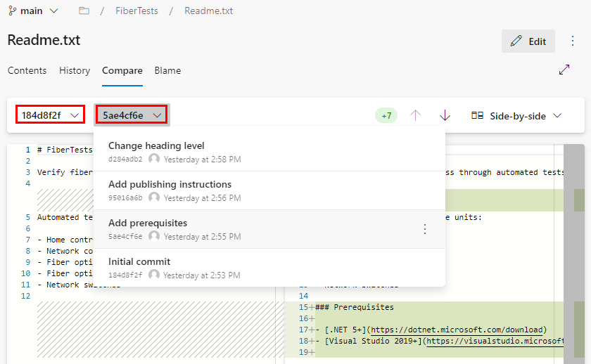Click the +7 additions badge
Image resolution: width=591 pixels, height=364 pixels.
[386, 115]
